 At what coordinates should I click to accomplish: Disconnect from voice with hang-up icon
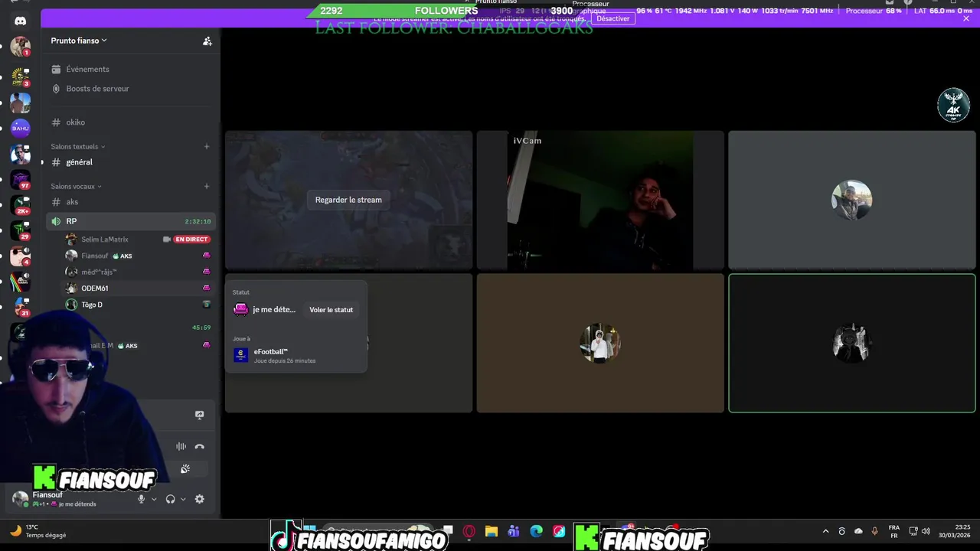199,447
